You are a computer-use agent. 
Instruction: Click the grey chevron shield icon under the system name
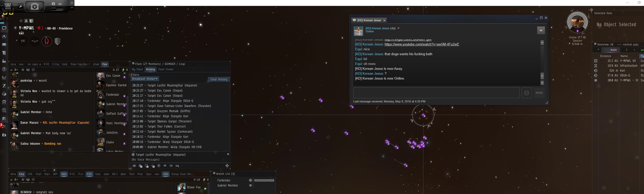(x=58, y=41)
